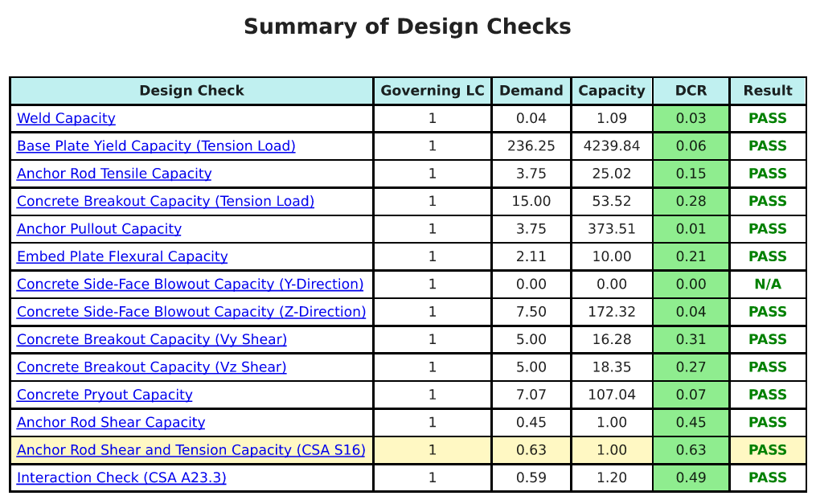Click the Governing LC column header

coord(432,91)
